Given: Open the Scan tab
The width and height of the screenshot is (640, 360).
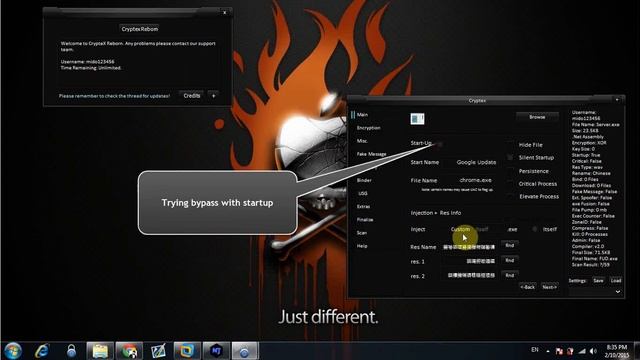Looking at the screenshot, I should (x=362, y=233).
